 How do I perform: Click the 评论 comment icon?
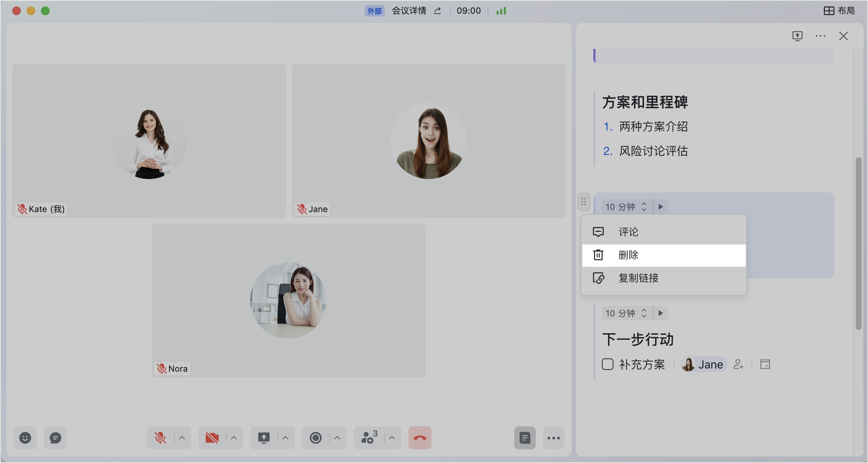point(598,232)
